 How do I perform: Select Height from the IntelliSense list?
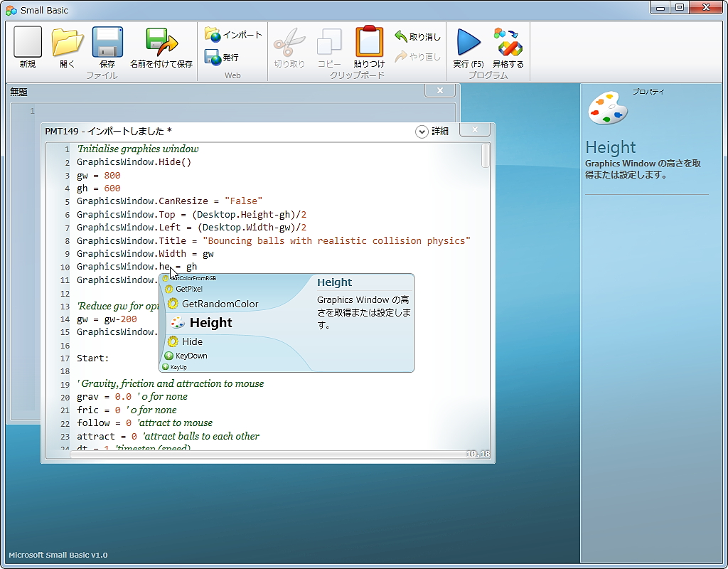(210, 322)
